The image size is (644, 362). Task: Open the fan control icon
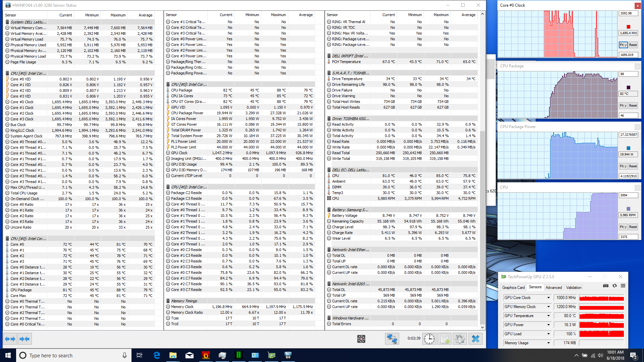361,339
